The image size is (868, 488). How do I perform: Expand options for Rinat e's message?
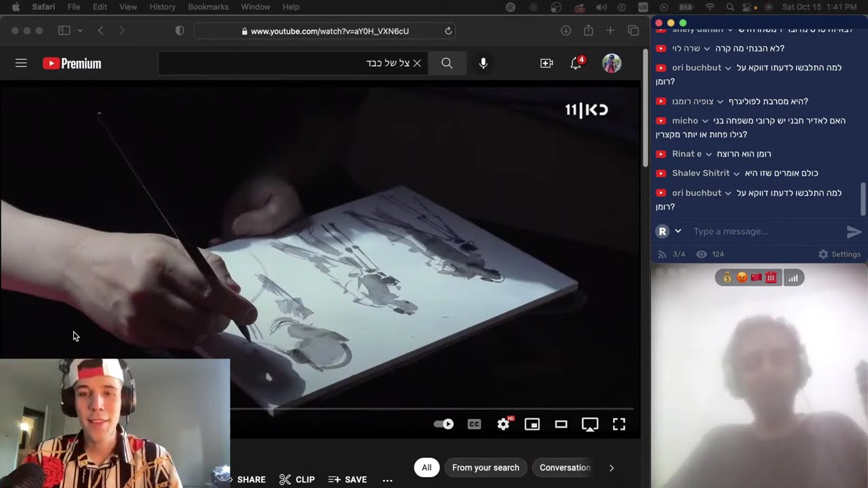tap(709, 154)
